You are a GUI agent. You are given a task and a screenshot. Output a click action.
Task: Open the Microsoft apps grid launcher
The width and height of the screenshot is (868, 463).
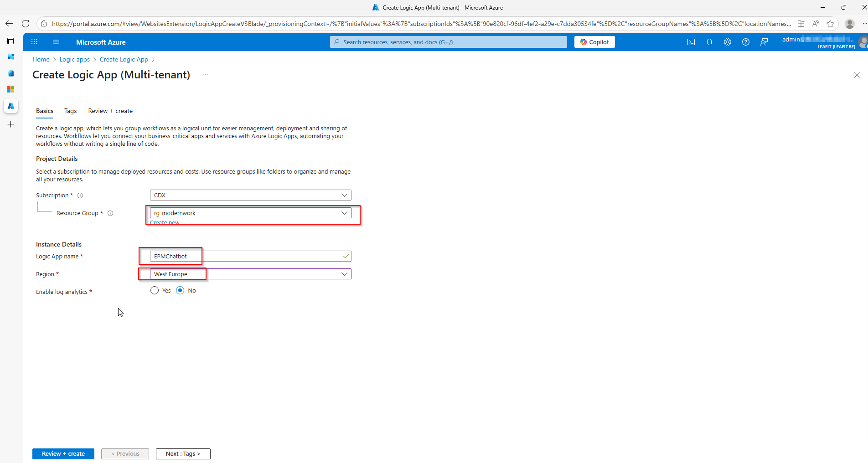[34, 42]
